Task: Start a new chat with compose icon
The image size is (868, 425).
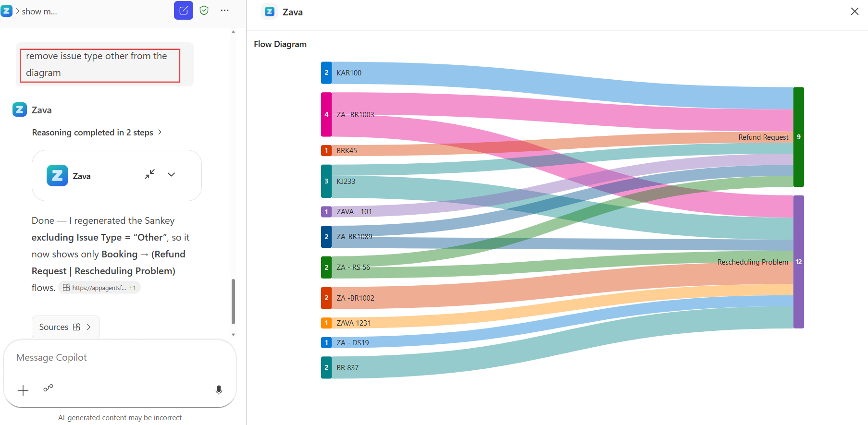Action: 184,11
